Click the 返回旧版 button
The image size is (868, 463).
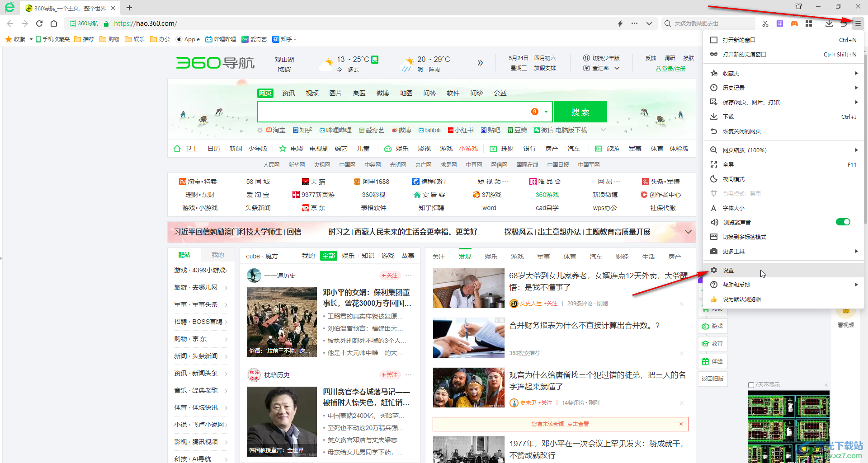click(713, 379)
